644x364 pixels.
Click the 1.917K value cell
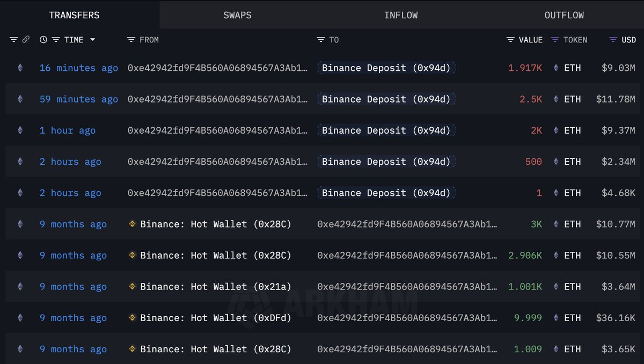[525, 68]
